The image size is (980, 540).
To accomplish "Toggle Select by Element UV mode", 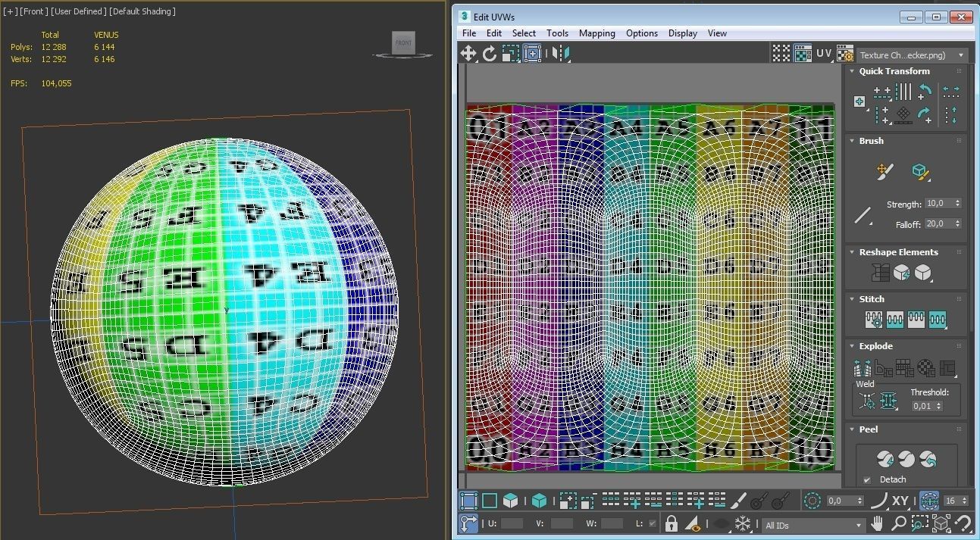I will [540, 500].
